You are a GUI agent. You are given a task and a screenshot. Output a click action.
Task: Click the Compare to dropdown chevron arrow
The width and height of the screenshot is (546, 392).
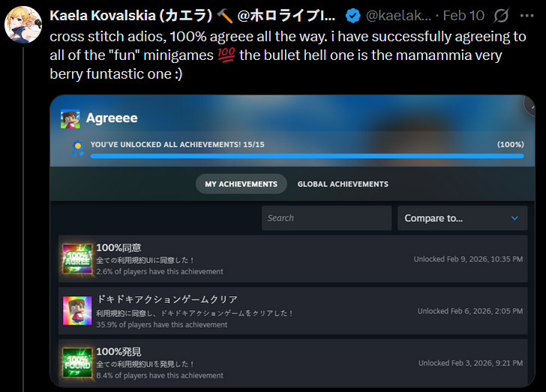pyautogui.click(x=514, y=218)
